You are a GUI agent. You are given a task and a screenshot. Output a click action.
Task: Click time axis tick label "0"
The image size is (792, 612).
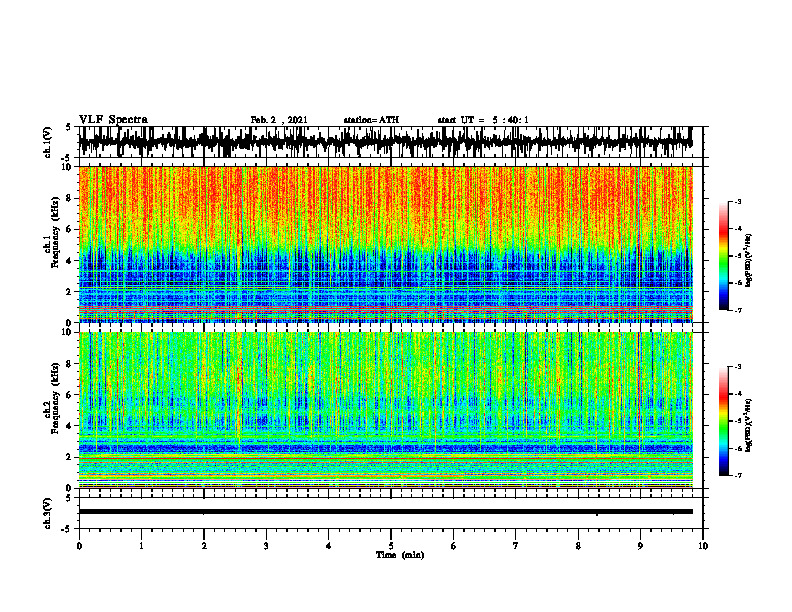point(79,546)
